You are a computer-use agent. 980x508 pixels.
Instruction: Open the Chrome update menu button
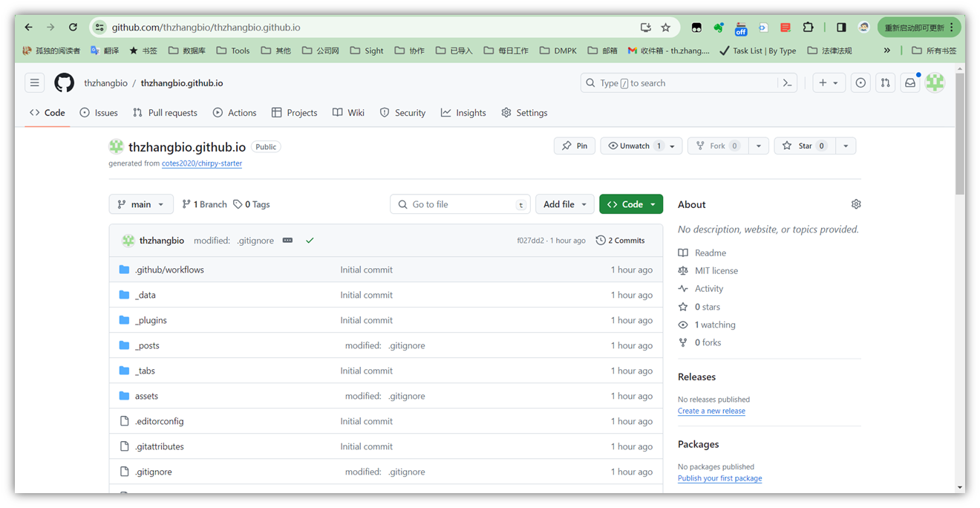click(x=919, y=27)
